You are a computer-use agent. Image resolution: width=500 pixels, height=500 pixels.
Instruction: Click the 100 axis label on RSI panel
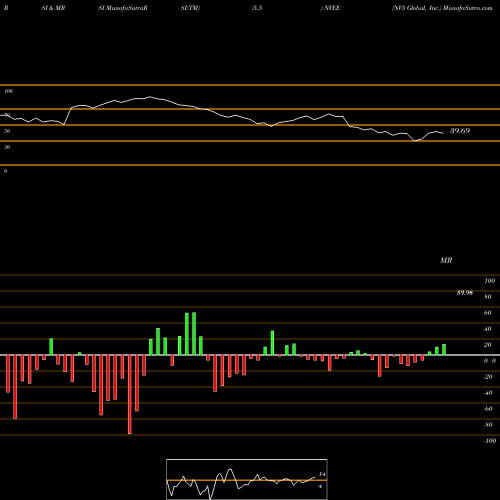coord(9,91)
